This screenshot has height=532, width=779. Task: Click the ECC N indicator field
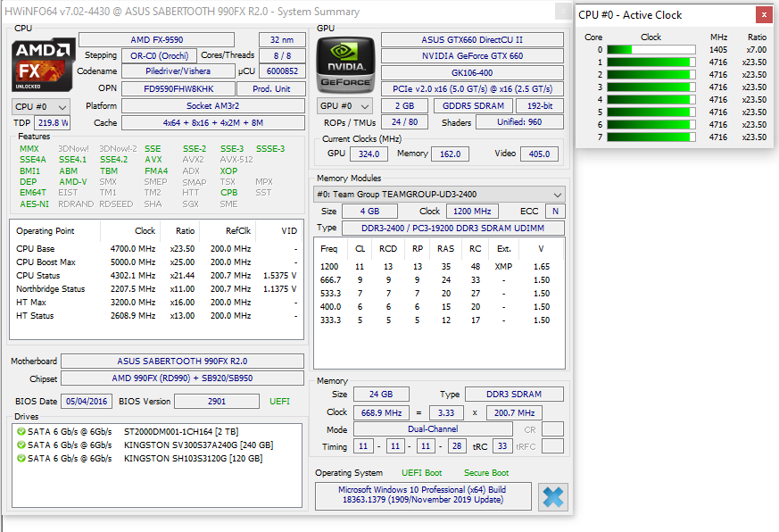[x=555, y=212]
